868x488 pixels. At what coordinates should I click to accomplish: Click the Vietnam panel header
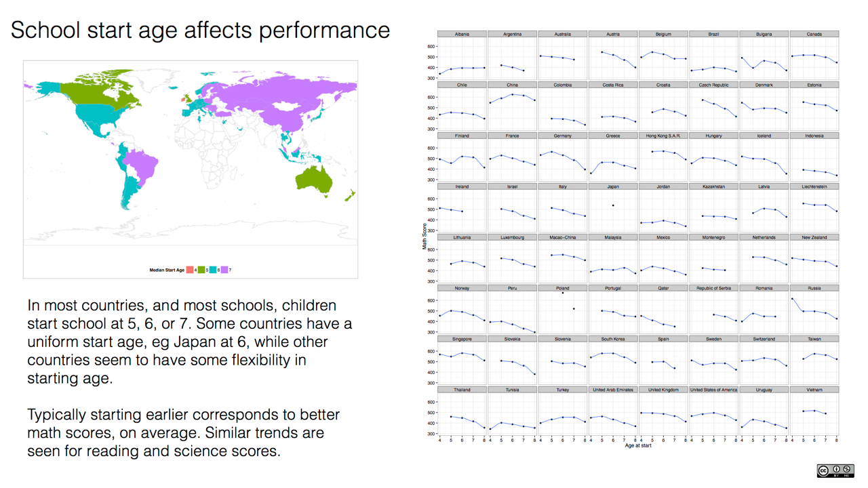tap(814, 390)
